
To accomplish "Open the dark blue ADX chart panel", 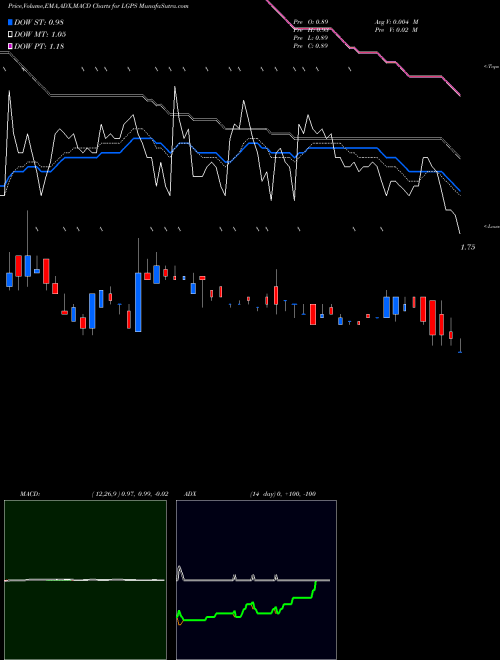I will (256, 580).
